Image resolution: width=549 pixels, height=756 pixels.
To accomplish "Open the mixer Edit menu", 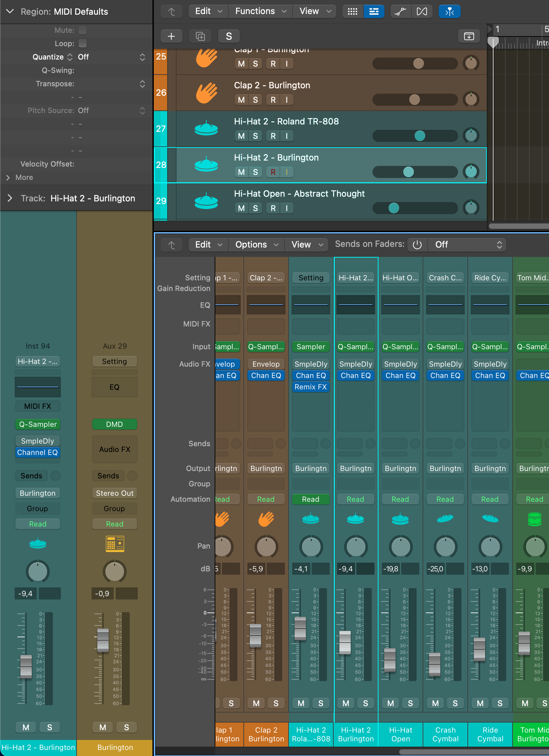I will 209,245.
